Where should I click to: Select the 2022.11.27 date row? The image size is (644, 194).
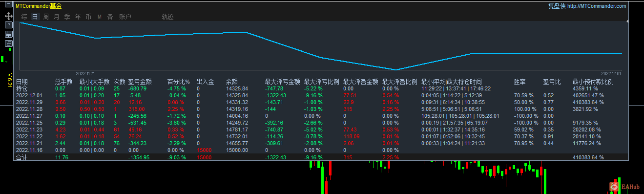click(29, 116)
